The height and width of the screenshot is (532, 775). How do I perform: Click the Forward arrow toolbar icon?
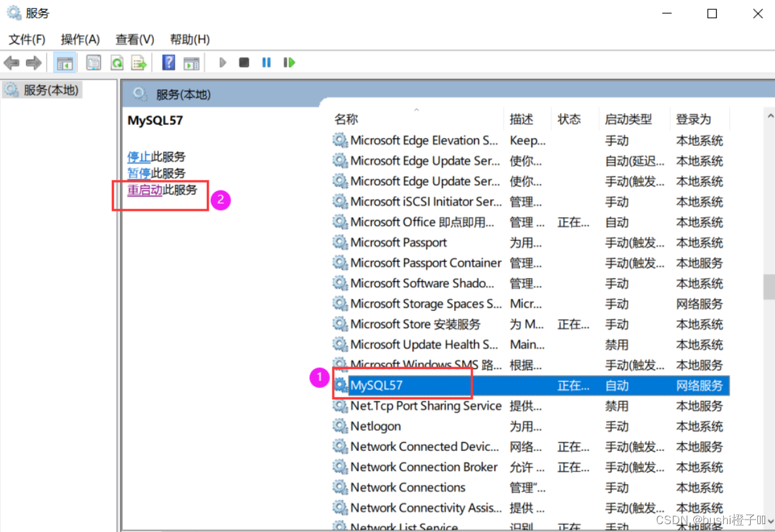point(33,63)
